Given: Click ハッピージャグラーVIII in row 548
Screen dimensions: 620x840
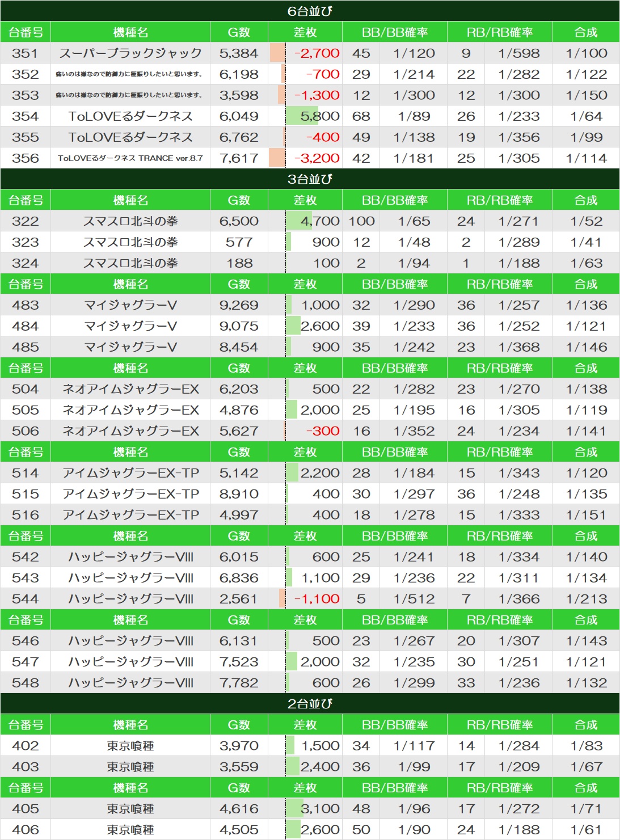Looking at the screenshot, I should tap(130, 682).
